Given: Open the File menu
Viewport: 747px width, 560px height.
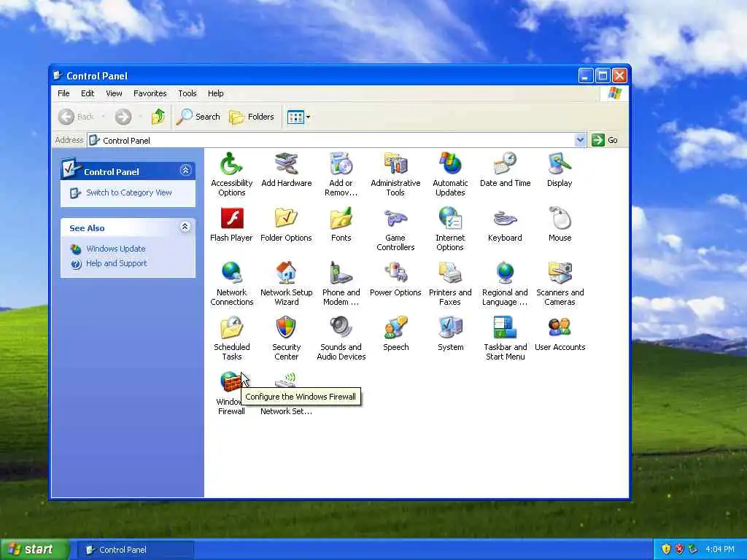Looking at the screenshot, I should click(63, 93).
